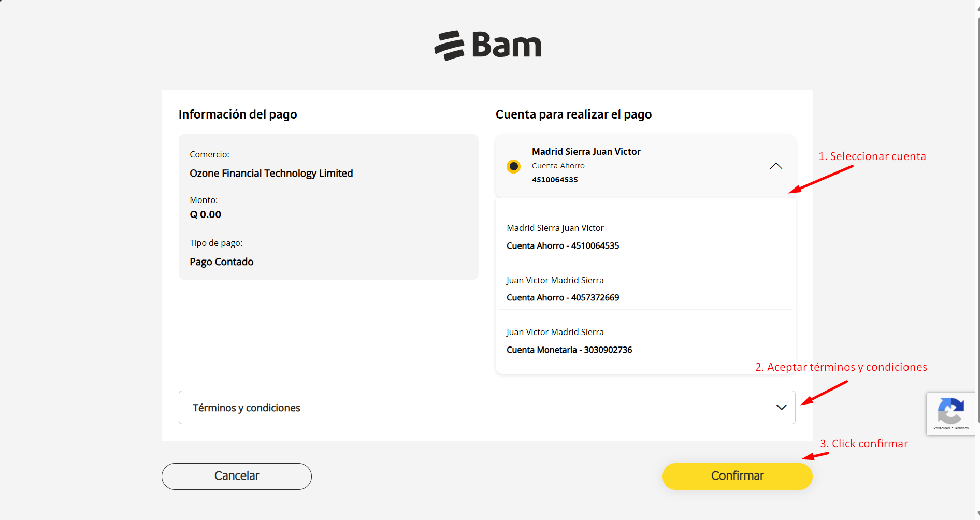Collapse the account list with up chevron
980x520 pixels.
(775, 166)
